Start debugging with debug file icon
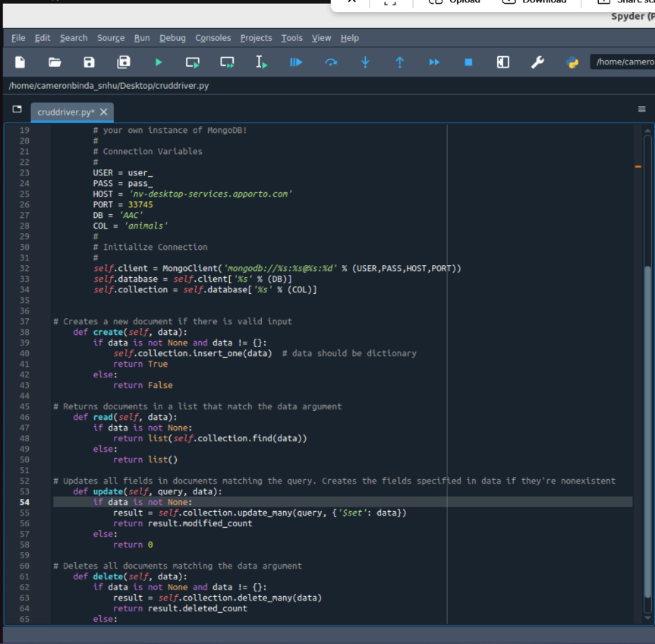 tap(296, 62)
